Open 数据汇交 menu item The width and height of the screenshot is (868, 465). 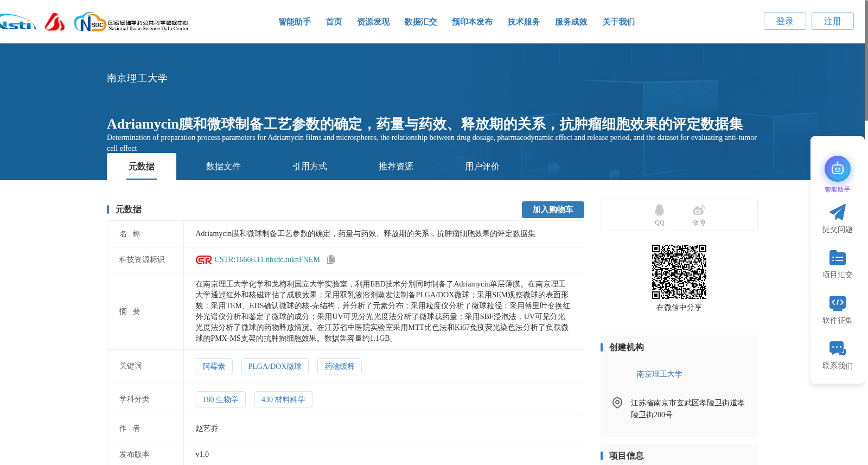click(420, 22)
